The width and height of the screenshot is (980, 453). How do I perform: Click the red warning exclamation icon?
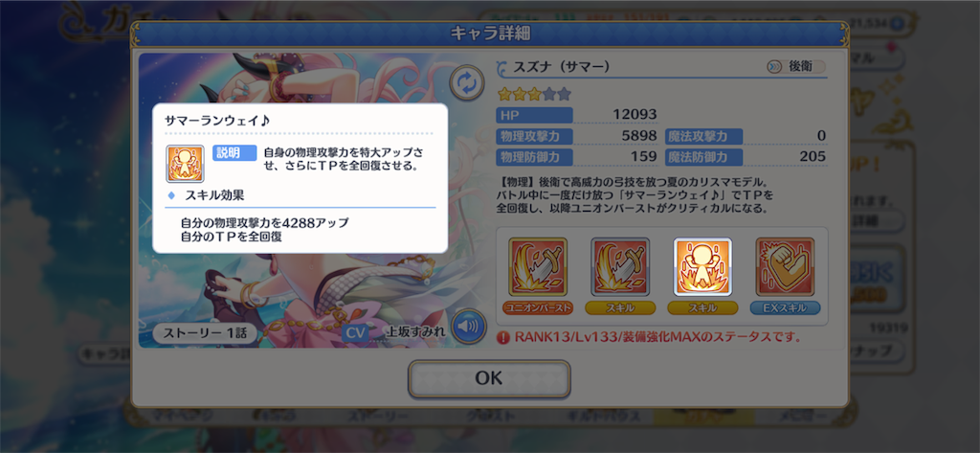503,338
